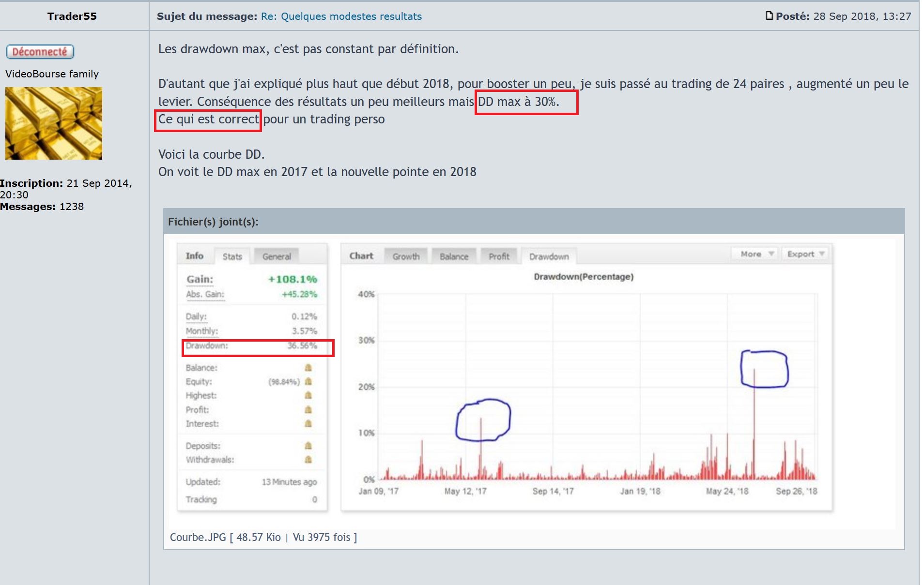
Task: Click the 'VideoBourse family' rank text
Action: 52,74
